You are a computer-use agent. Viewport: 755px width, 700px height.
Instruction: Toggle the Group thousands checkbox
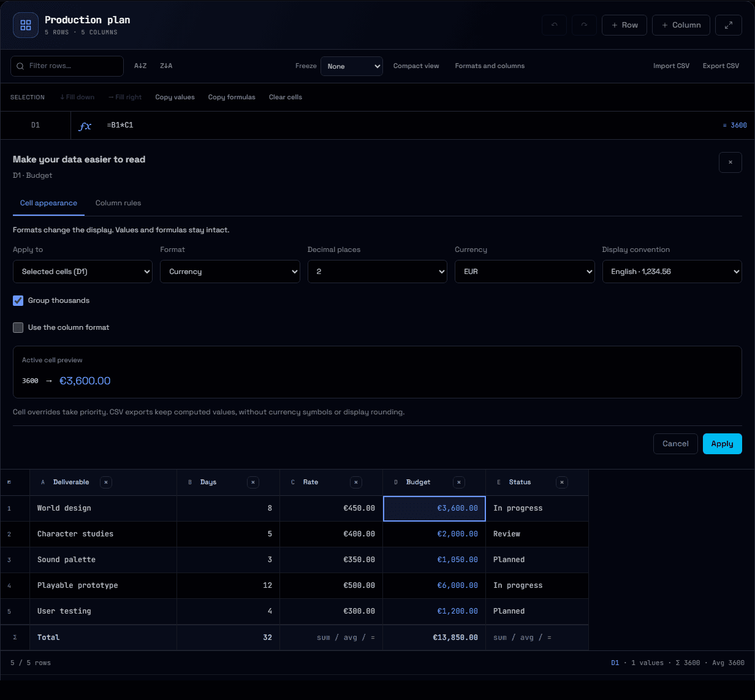pos(18,300)
